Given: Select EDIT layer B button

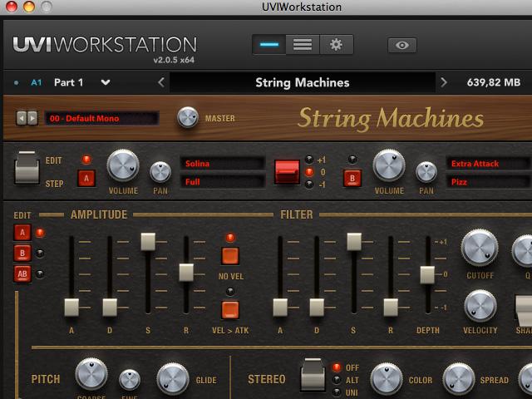Looking at the screenshot, I should (22, 253).
